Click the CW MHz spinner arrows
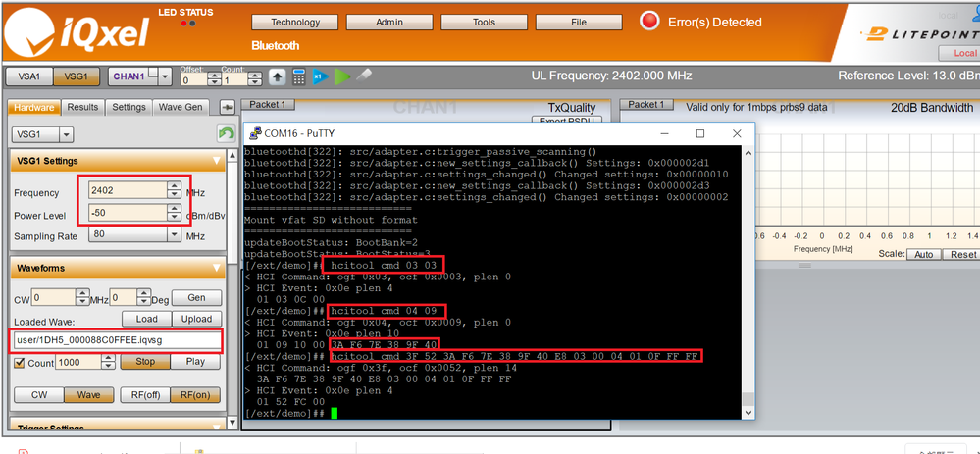Viewport: 980px width, 454px height. pyautogui.click(x=82, y=298)
